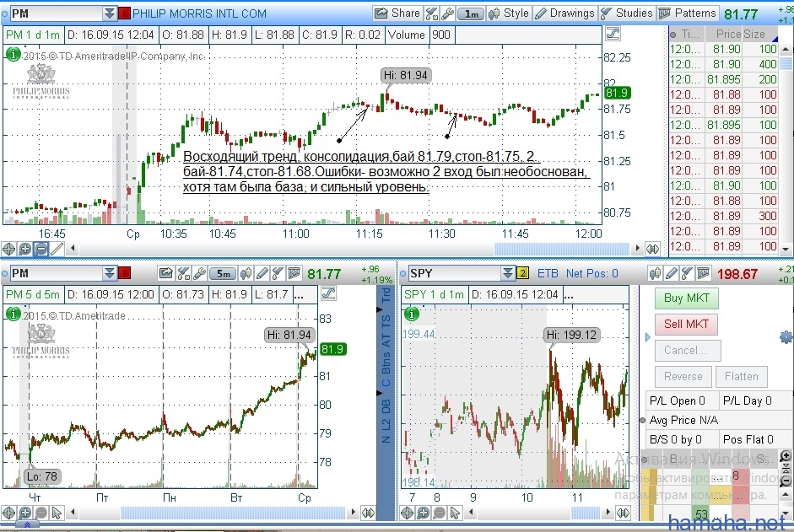794x532 pixels.
Task: Share the Philip Morris main chart
Action: click(x=397, y=13)
